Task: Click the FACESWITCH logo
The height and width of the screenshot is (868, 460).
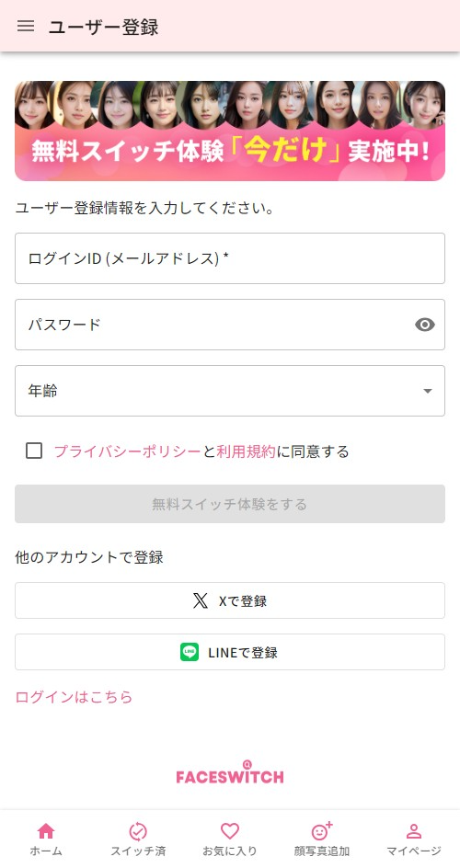Action: point(230,772)
